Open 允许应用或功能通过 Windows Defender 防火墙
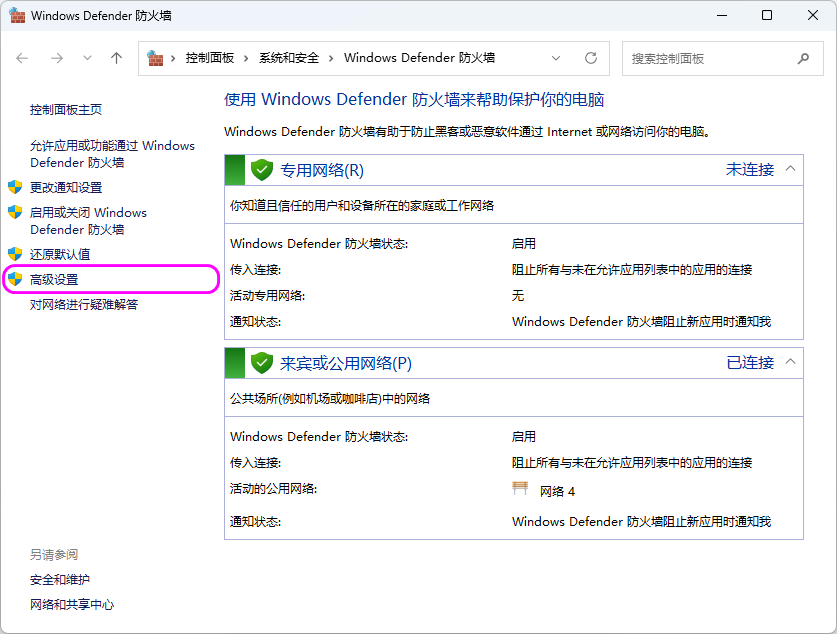 (112, 154)
